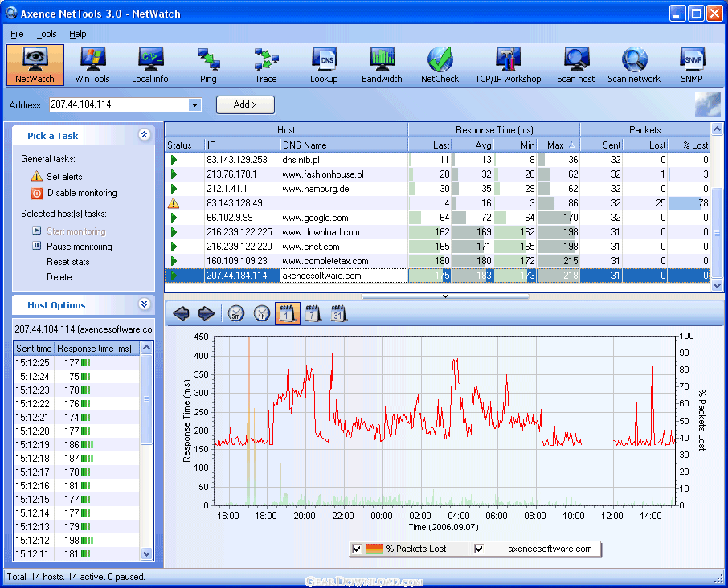Show last 5 minutes chart view
728x588 pixels.
point(236,314)
